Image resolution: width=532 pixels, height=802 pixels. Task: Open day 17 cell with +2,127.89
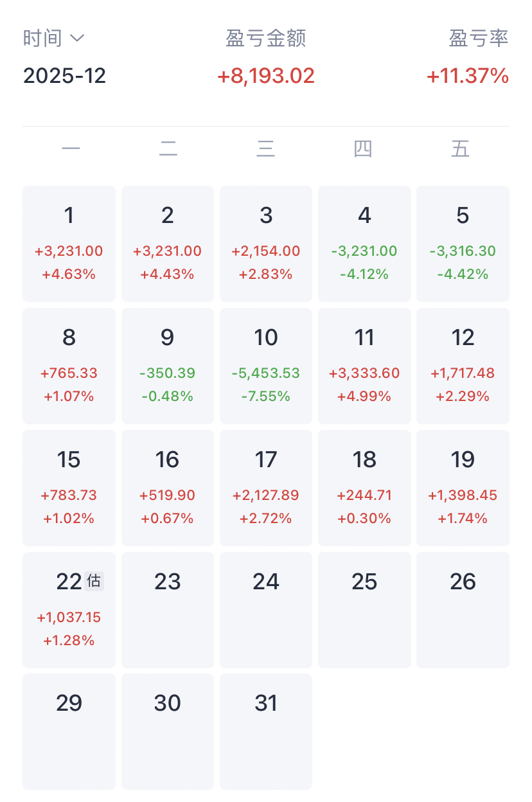(x=265, y=488)
